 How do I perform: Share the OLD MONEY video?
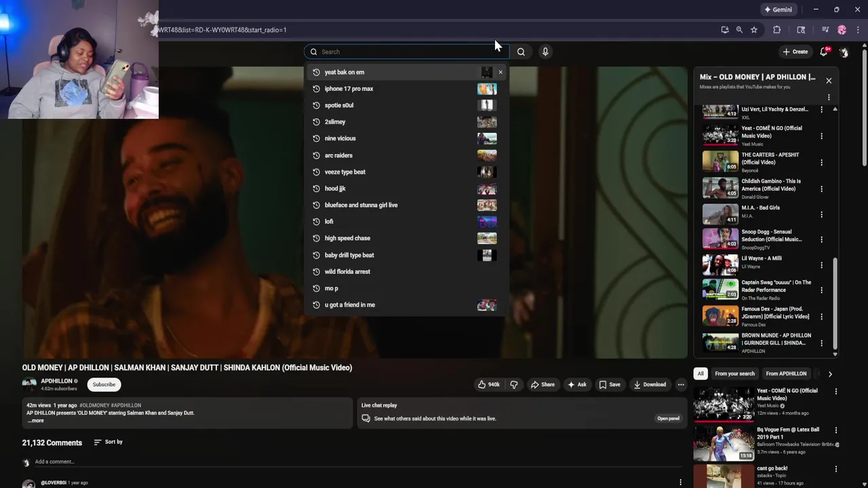coord(542,384)
